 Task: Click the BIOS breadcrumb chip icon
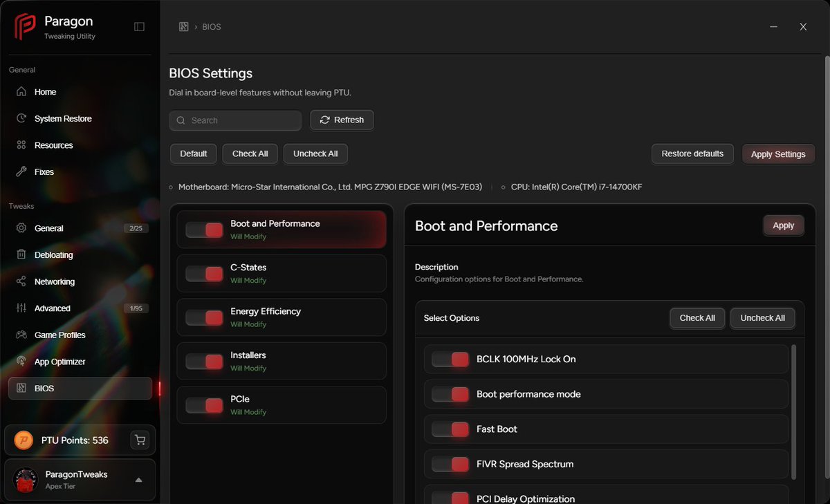(183, 27)
